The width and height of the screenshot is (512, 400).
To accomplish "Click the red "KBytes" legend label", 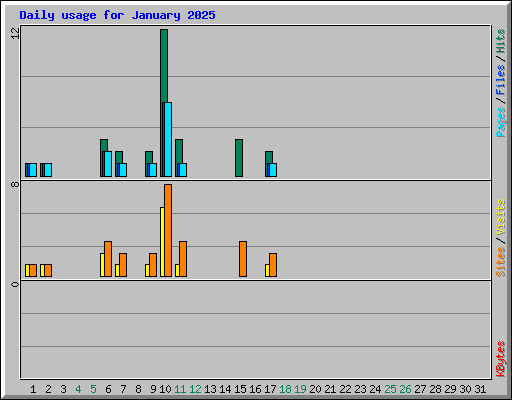I will pos(501,359).
